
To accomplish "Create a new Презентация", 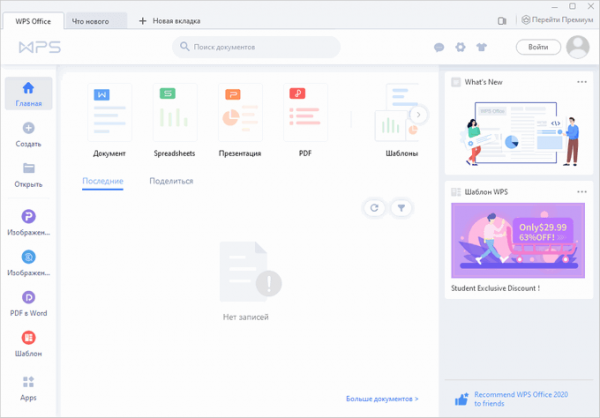I will click(x=240, y=120).
